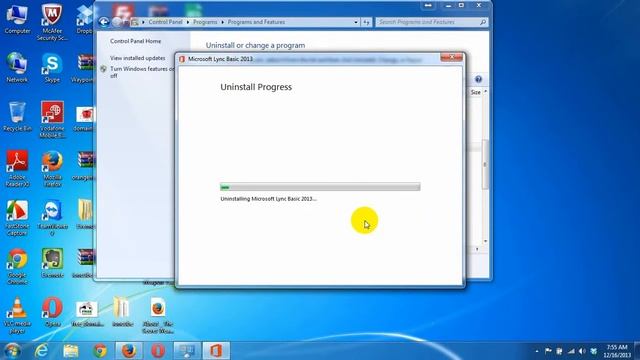Image resolution: width=640 pixels, height=360 pixels.
Task: Focus the Search Programs and Features box
Action: click(x=428, y=22)
